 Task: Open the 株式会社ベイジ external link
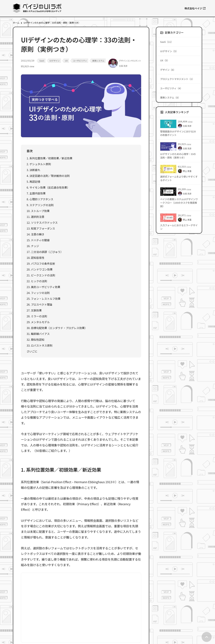(195, 8)
